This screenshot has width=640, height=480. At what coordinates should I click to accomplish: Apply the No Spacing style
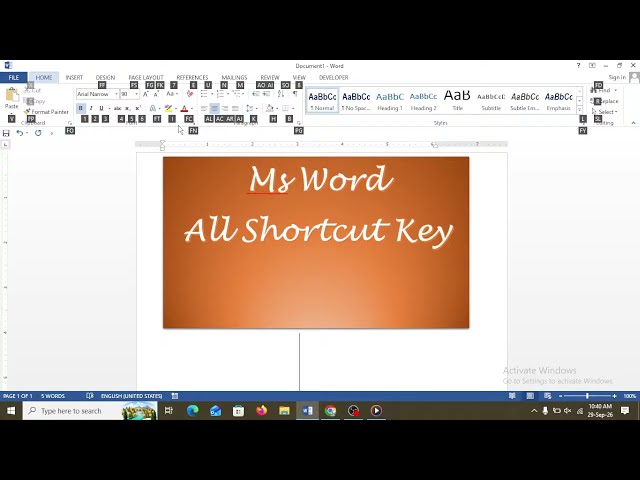[356, 100]
